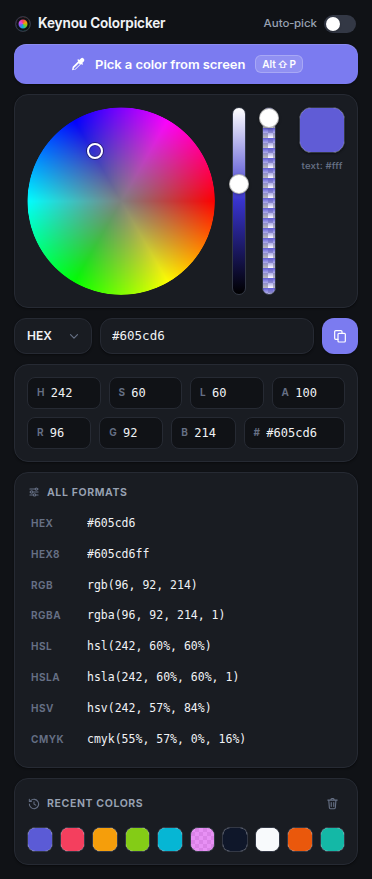This screenshot has width=372, height=879.
Task: Select the purple-blue recent color swatch
Action: [40, 839]
